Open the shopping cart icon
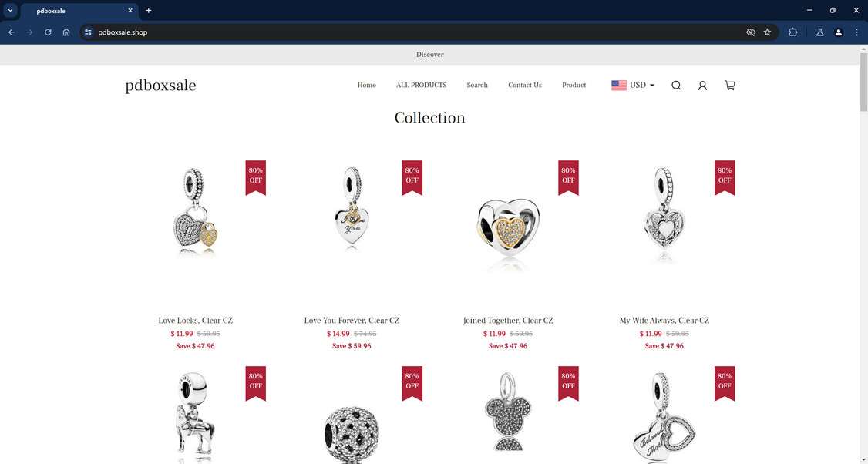The height and width of the screenshot is (464, 868). pyautogui.click(x=730, y=86)
